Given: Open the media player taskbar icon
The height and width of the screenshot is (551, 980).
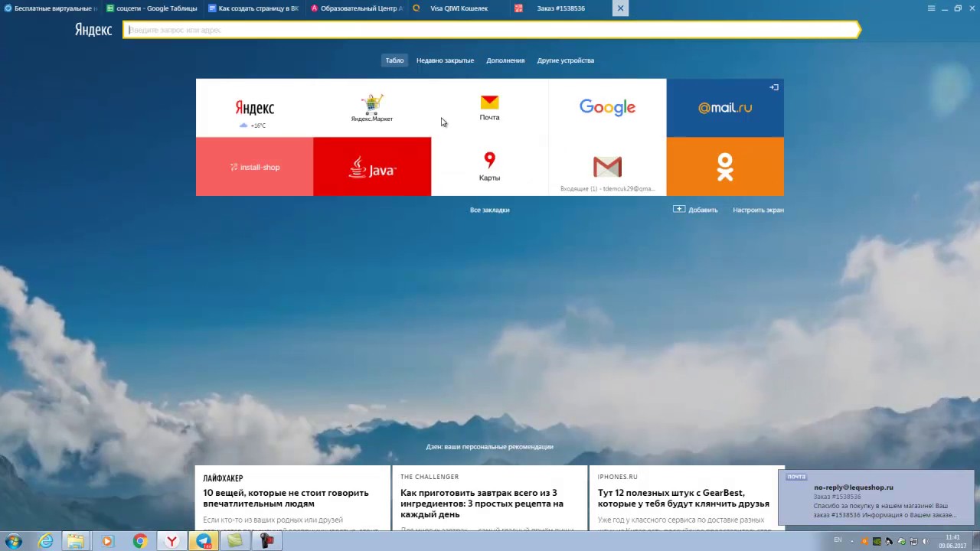Looking at the screenshot, I should (107, 541).
